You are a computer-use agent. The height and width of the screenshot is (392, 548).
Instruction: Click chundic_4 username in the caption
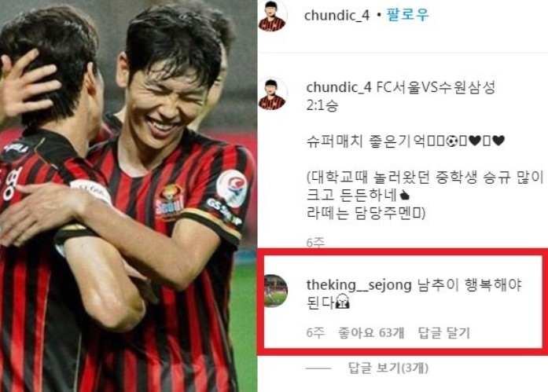pyautogui.click(x=339, y=87)
